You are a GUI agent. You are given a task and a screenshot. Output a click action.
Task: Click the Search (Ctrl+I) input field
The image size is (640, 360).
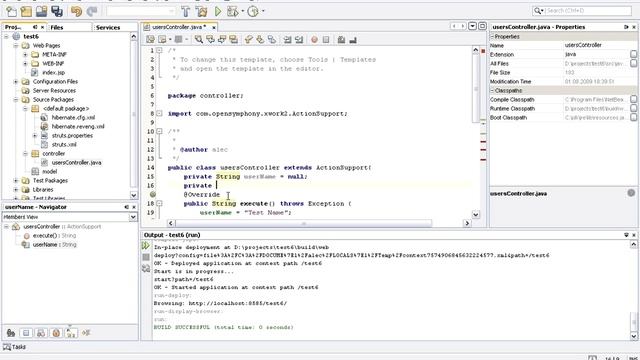coord(588,11)
